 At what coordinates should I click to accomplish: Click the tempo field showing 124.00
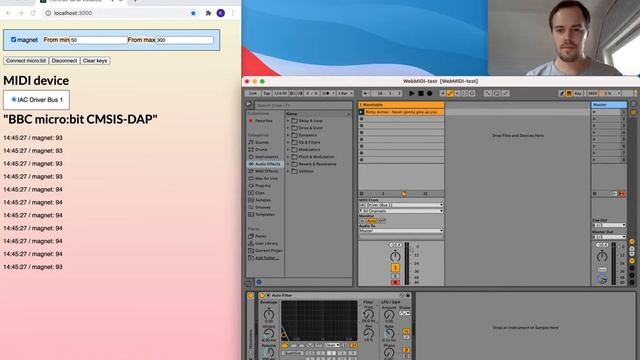tap(280, 93)
